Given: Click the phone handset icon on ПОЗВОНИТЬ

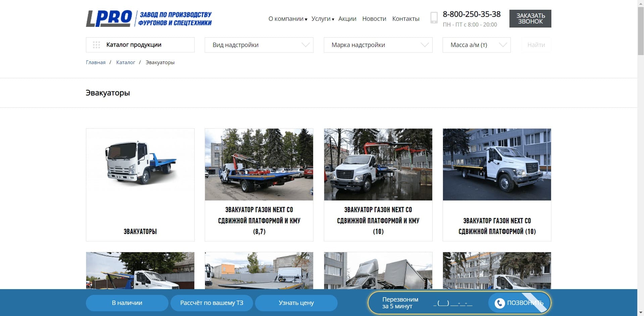Looking at the screenshot, I should click(x=499, y=303).
